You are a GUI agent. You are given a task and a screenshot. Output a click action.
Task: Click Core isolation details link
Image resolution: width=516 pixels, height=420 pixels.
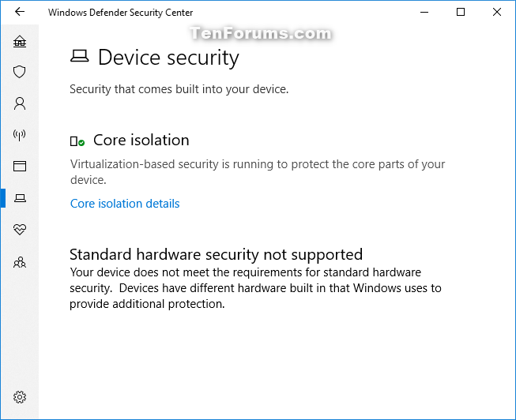click(125, 204)
